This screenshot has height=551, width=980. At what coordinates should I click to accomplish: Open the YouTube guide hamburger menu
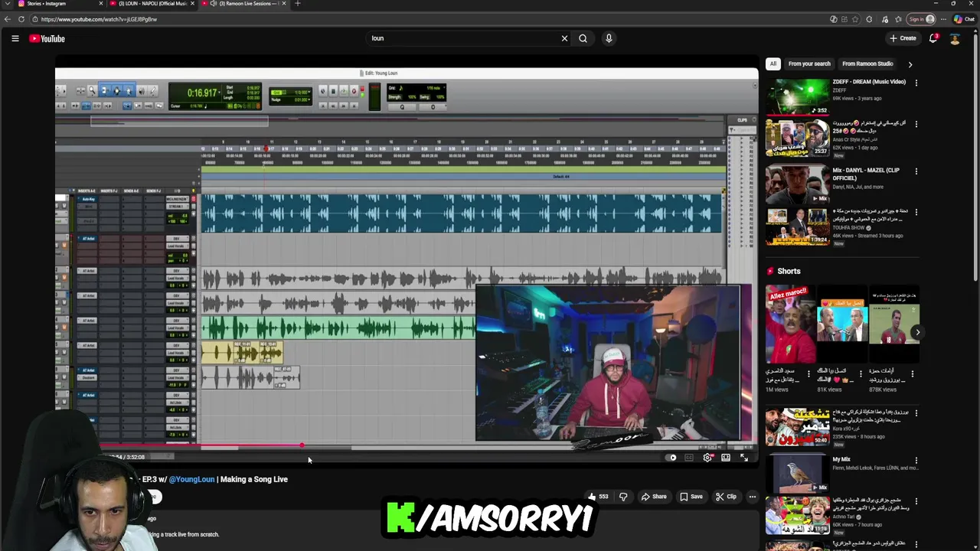pyautogui.click(x=15, y=38)
